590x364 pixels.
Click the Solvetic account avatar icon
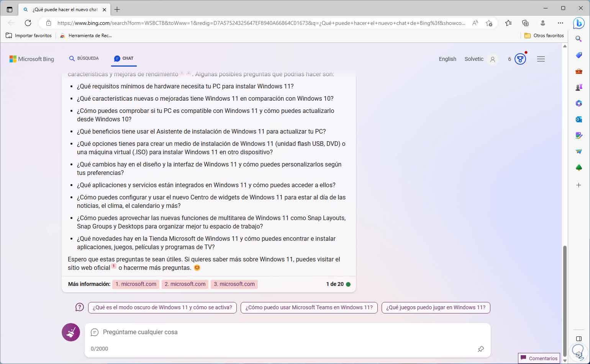493,59
